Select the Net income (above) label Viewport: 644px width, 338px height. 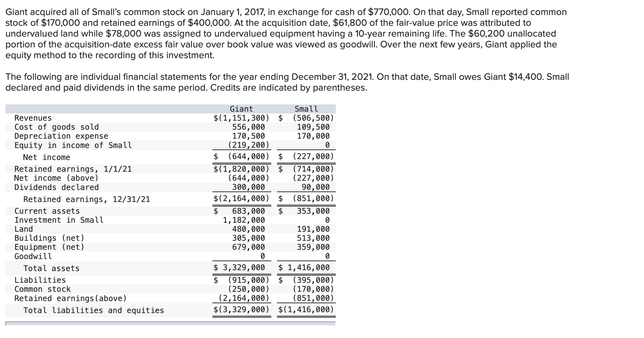pyautogui.click(x=56, y=178)
